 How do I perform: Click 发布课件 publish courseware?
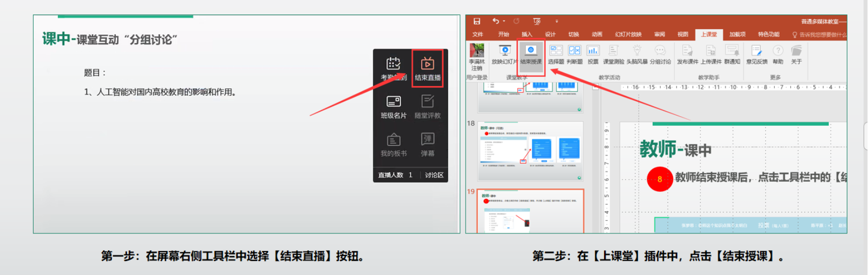click(x=687, y=55)
